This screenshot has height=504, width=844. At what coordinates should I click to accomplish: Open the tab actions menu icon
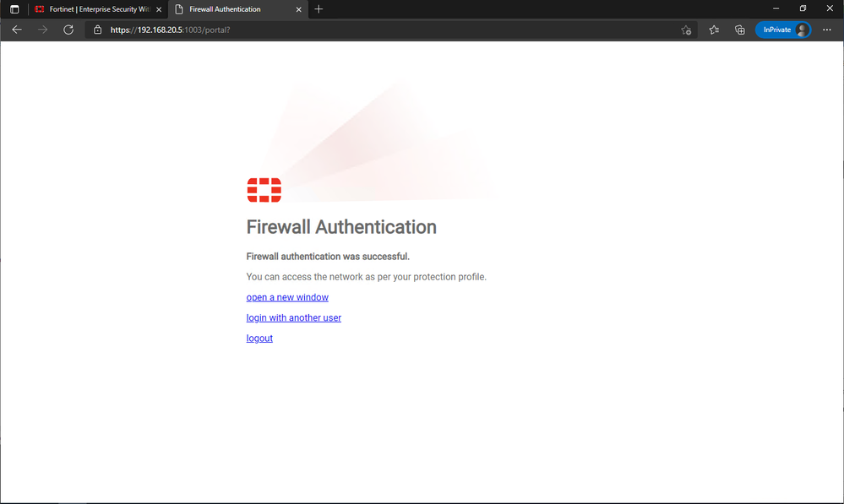(x=14, y=9)
